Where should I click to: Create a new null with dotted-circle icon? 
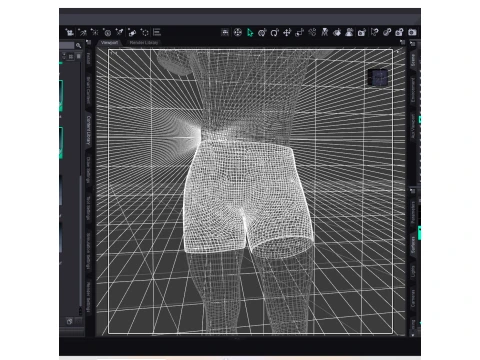pos(144,32)
